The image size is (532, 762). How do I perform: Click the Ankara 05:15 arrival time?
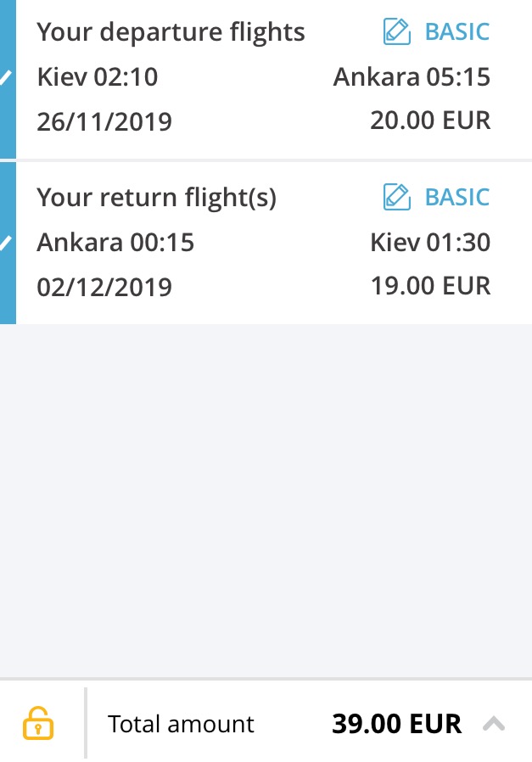(412, 77)
